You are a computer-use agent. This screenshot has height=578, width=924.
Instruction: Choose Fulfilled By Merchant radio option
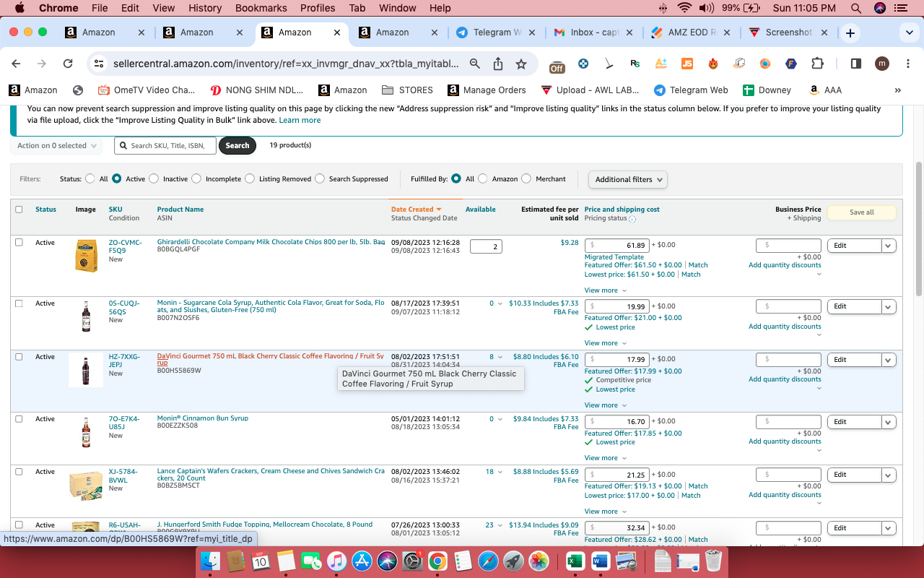pos(526,178)
